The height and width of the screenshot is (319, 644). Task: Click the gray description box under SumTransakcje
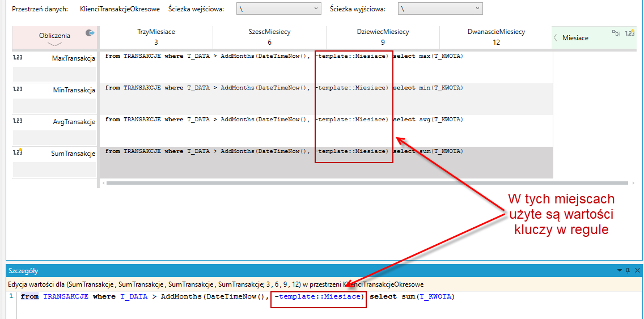54,169
